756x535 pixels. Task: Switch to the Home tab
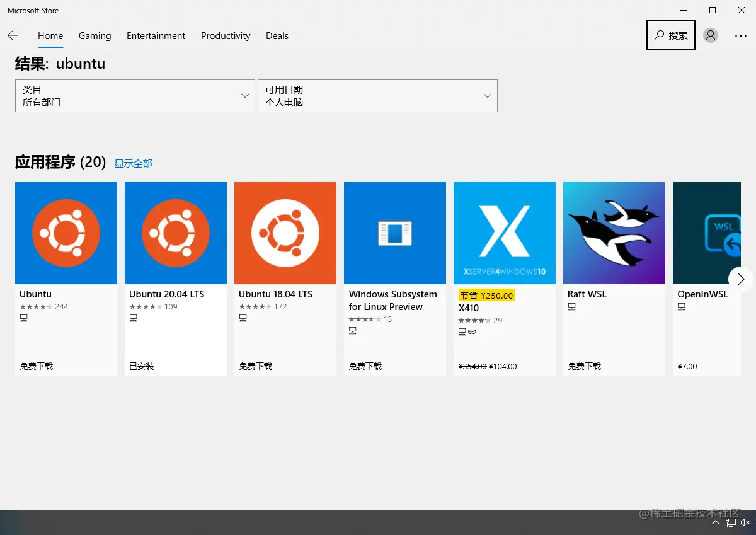click(50, 36)
